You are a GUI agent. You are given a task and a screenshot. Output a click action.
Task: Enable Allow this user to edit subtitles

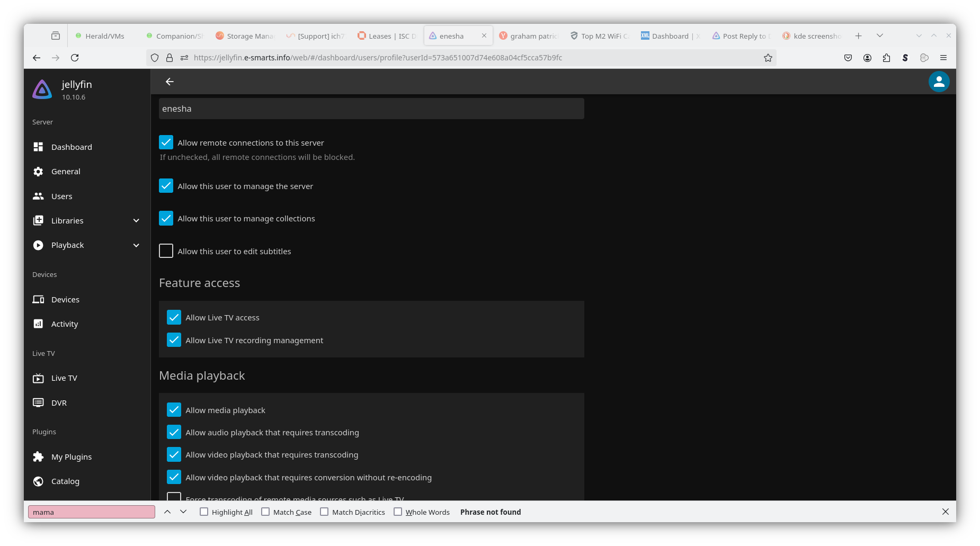click(x=166, y=251)
